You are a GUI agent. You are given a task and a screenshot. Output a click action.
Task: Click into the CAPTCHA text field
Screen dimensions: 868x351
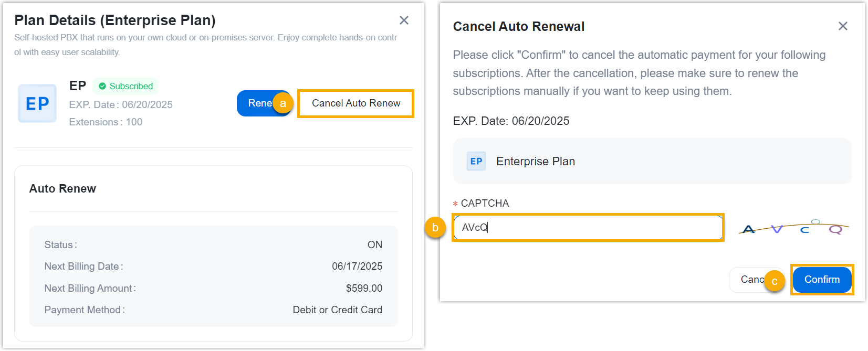pos(588,228)
